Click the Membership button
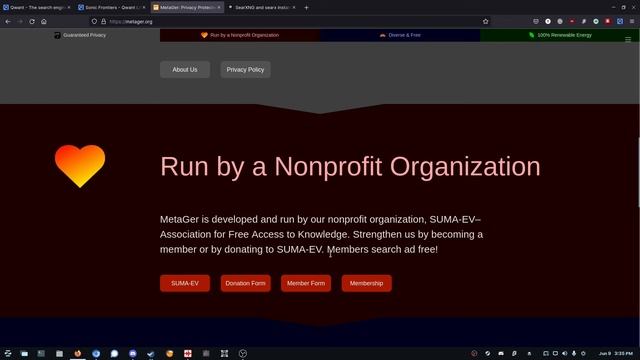The image size is (640, 360). (367, 283)
